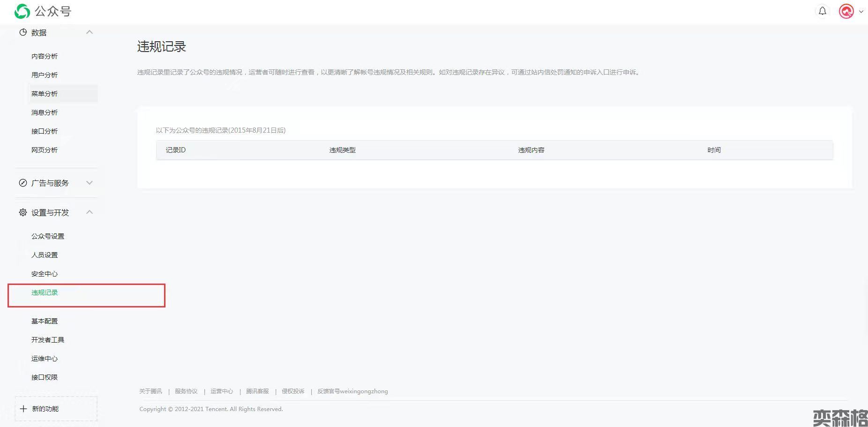Viewport: 868px width, 427px height.
Task: Open 内容分析 in the sidebar
Action: coord(45,56)
